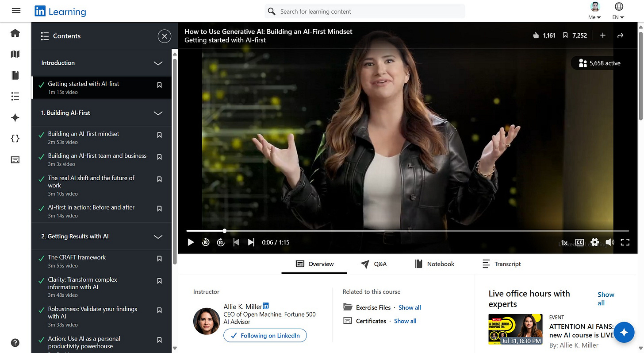Switch to the Q&A tab
This screenshot has height=353, width=644.
pyautogui.click(x=374, y=264)
